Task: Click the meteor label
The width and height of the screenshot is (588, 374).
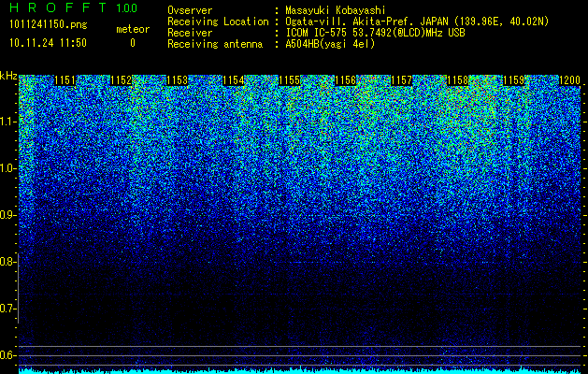Action: click(133, 29)
